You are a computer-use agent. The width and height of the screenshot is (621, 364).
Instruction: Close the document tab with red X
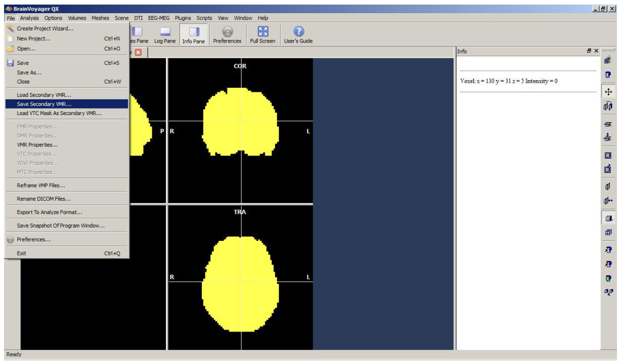[137, 52]
